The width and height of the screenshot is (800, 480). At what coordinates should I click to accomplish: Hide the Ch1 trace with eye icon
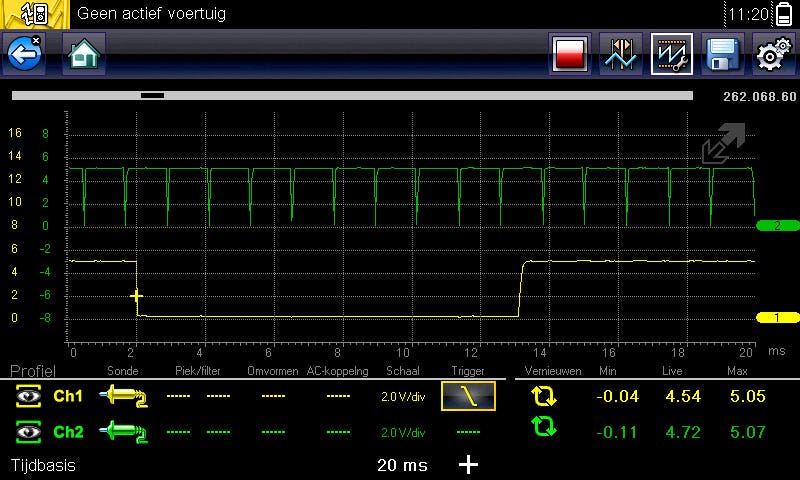click(27, 397)
